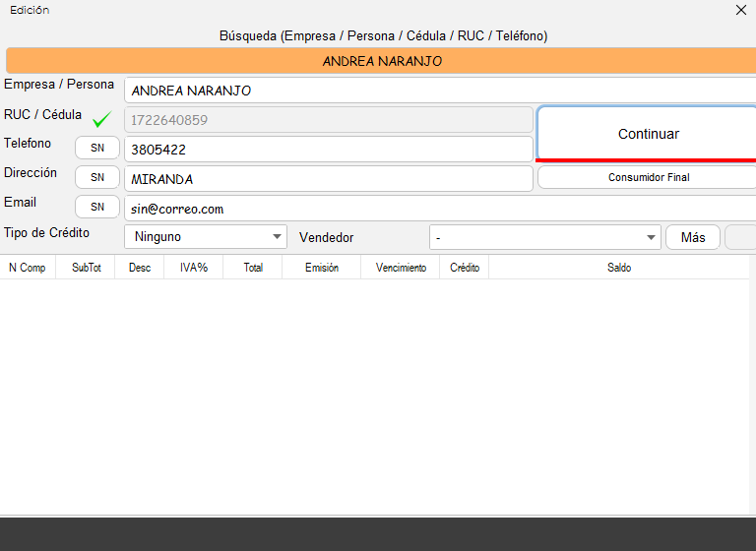
Task: Click the SN button next to Telefono
Action: tap(97, 148)
